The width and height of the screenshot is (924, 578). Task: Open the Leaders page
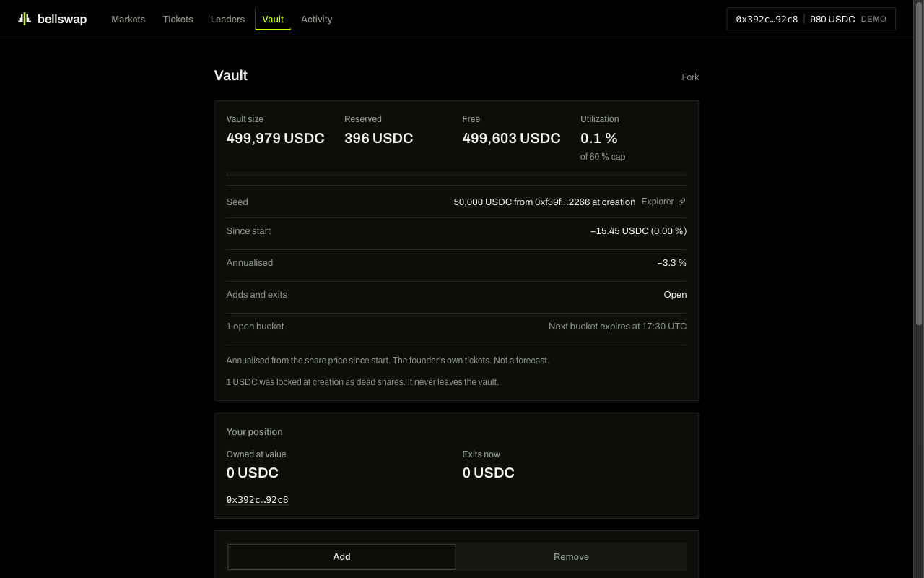point(227,19)
